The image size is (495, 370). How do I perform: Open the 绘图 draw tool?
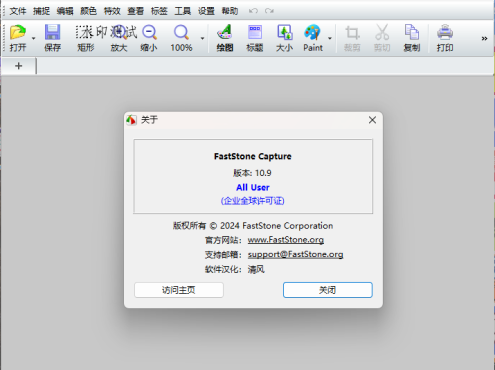coord(225,38)
